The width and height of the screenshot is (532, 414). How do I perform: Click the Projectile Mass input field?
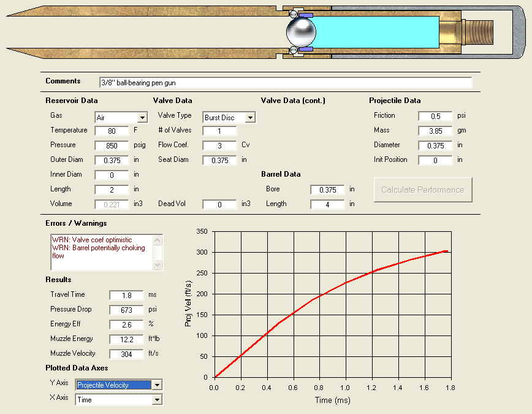point(435,131)
